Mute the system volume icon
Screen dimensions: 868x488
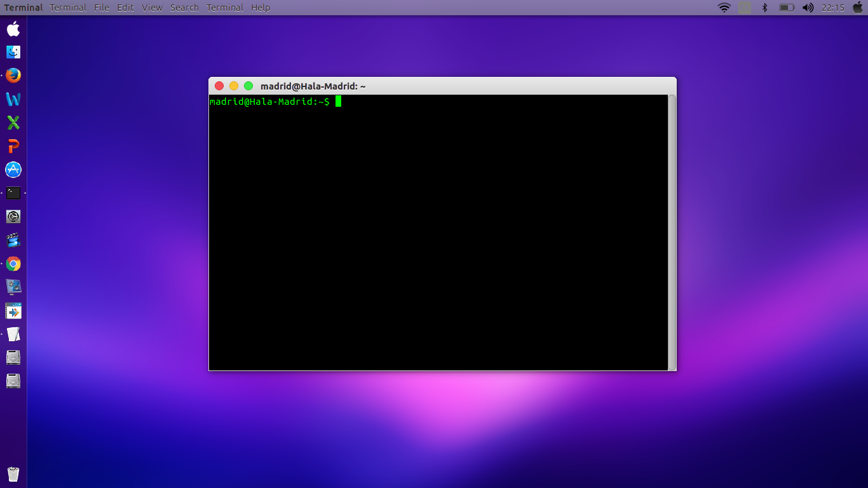[x=808, y=7]
